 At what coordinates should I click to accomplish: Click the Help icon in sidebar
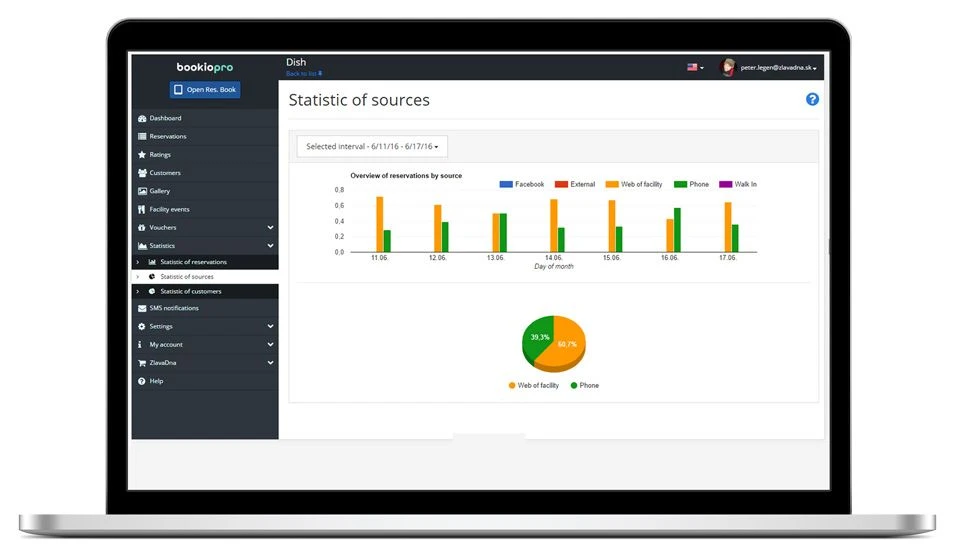(141, 381)
